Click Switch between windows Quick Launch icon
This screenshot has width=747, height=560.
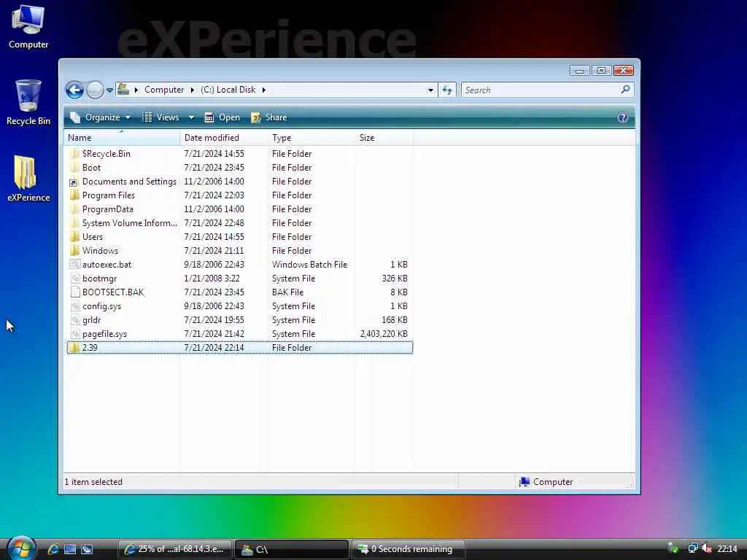coord(87,549)
